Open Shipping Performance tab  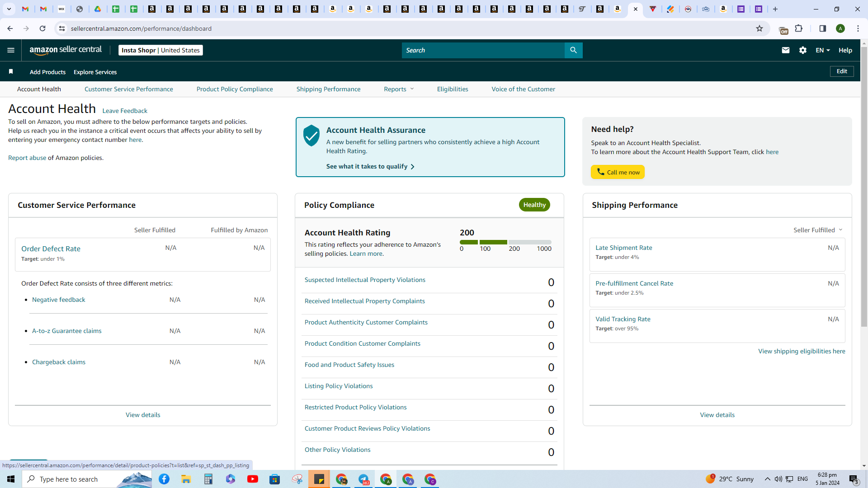(x=329, y=89)
